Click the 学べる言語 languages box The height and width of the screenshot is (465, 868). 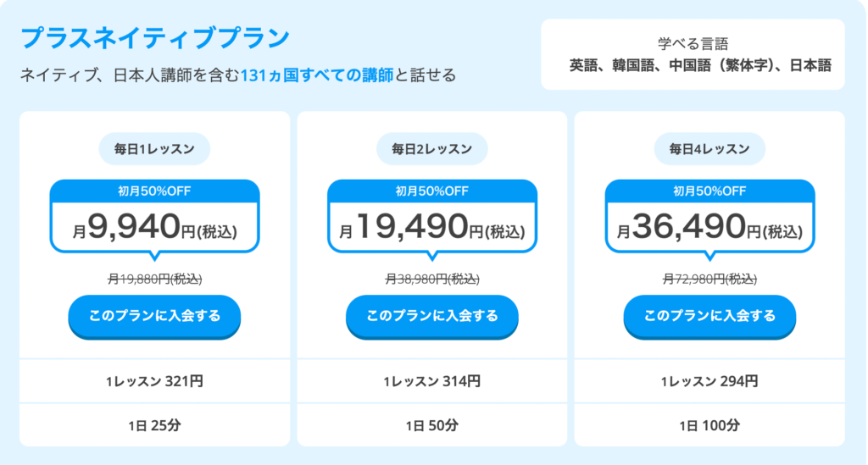click(x=693, y=54)
